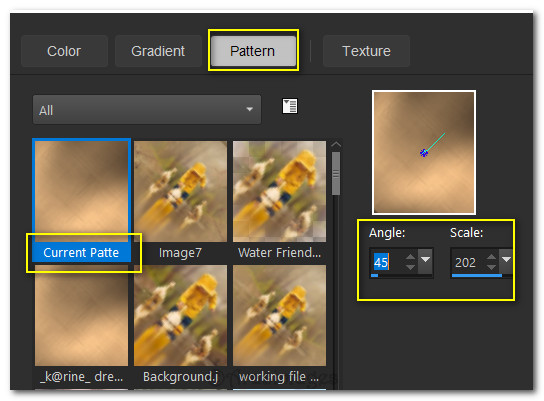Open the Scale slider dropdown arrow
This screenshot has height=401, width=544.
(506, 260)
